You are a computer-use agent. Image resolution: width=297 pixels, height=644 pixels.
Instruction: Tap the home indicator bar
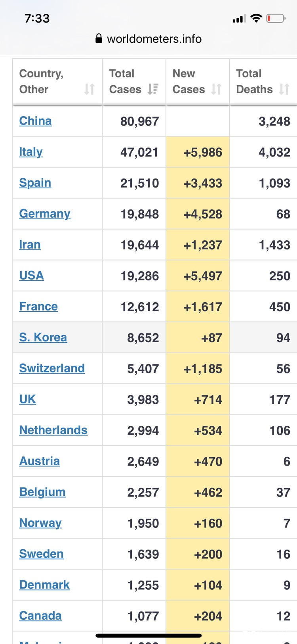tap(148, 636)
